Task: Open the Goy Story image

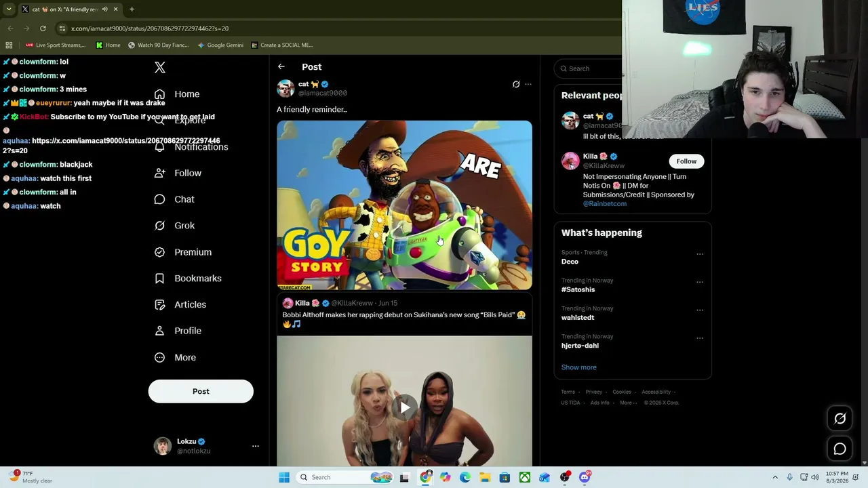Action: [x=404, y=205]
